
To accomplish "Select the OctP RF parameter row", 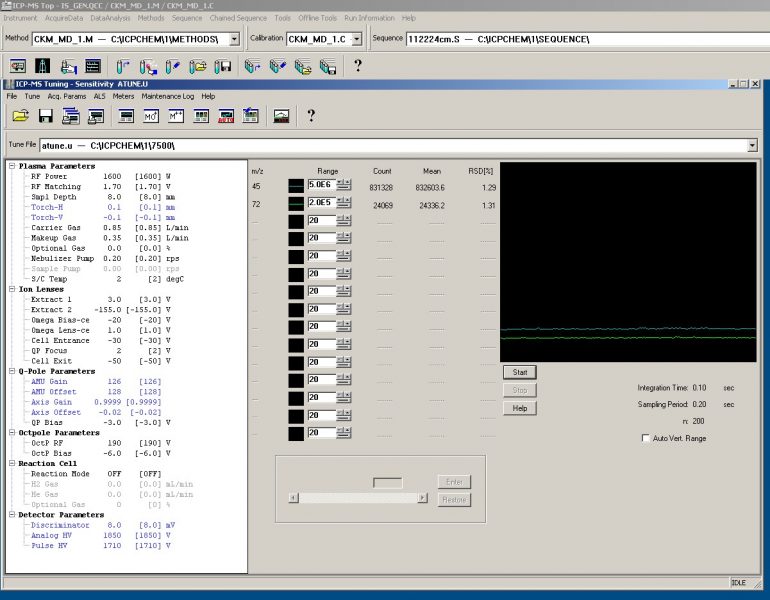I will 101,443.
